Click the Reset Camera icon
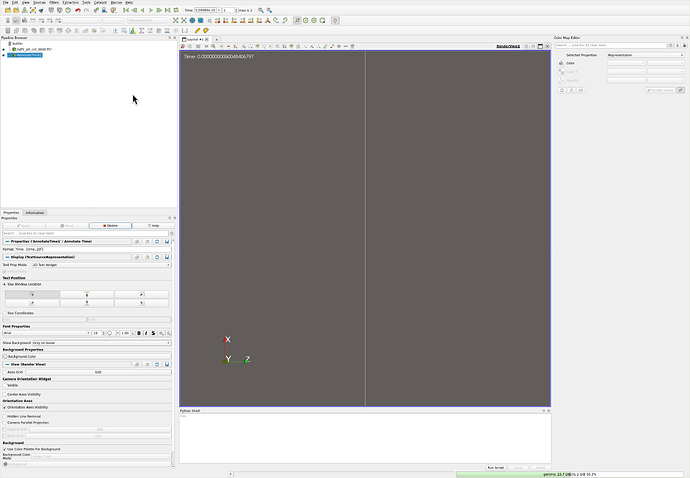The width and height of the screenshot is (690, 478). coord(176,20)
